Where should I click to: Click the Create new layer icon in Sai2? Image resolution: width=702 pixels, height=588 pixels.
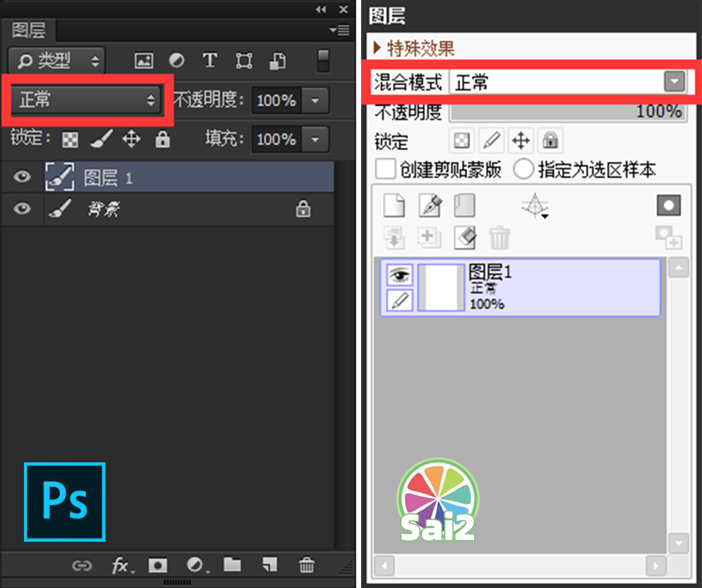pos(394,206)
